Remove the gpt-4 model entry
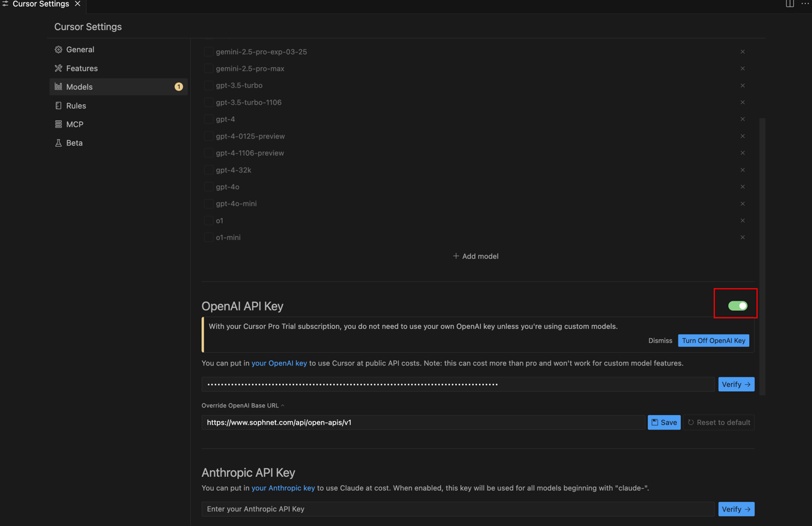This screenshot has height=526, width=812. click(743, 119)
